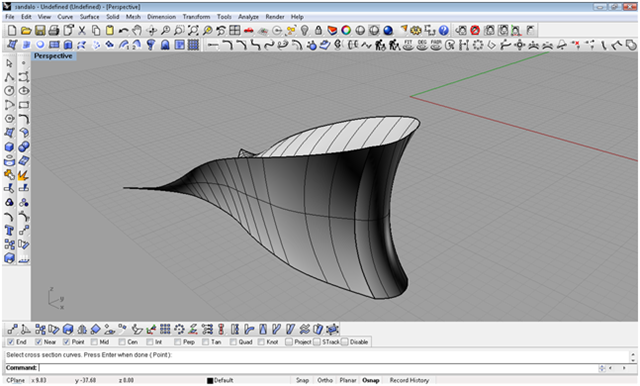Click the four-viewport layout icon
Screen dimensions: 640x386
coord(235,31)
